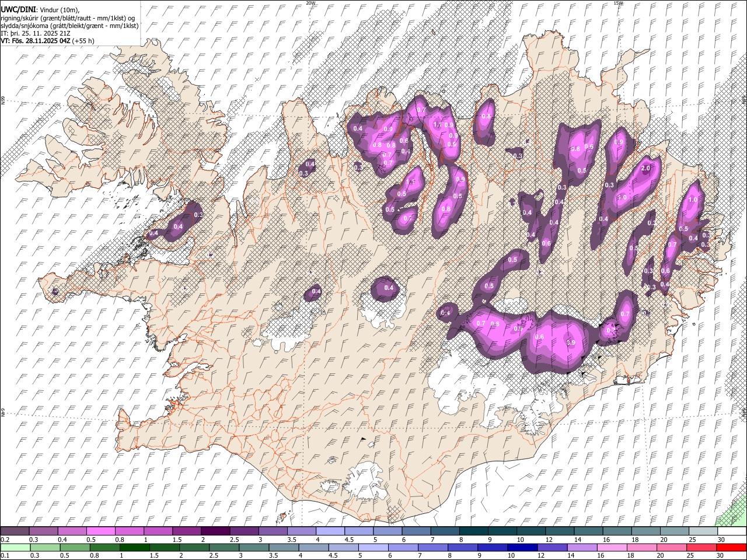747x560 pixels.
Task: Pick the bright red 30 swatch ending the rain scale
Action: click(731, 548)
